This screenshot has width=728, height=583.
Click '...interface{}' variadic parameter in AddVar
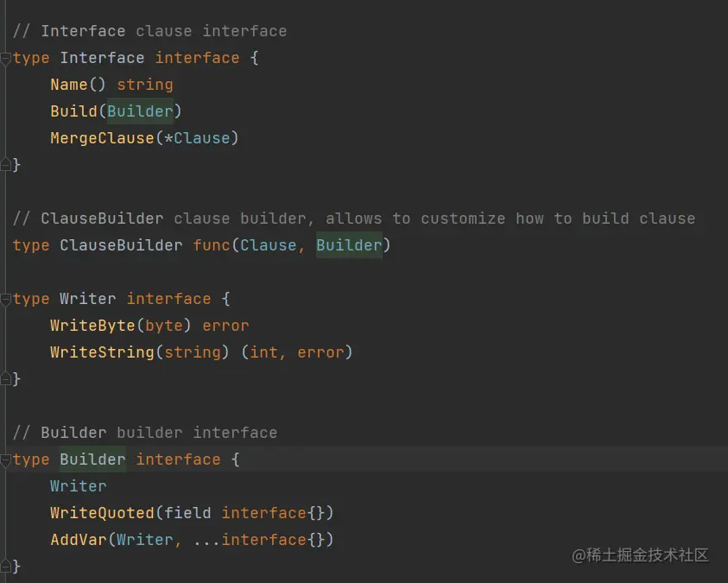pyautogui.click(x=259, y=540)
